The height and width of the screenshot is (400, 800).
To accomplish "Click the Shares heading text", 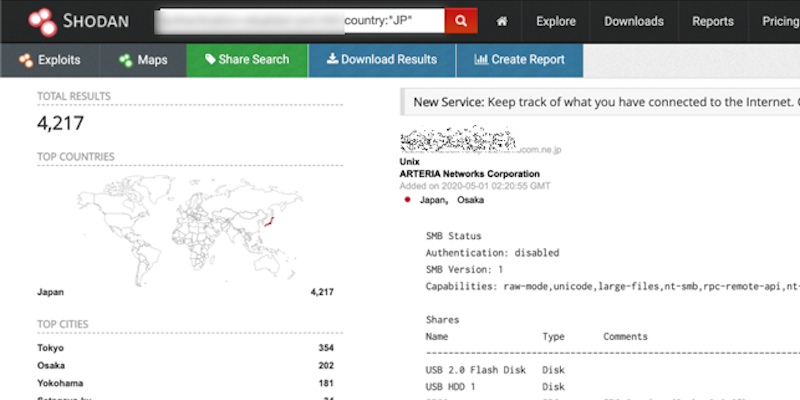I will point(442,320).
